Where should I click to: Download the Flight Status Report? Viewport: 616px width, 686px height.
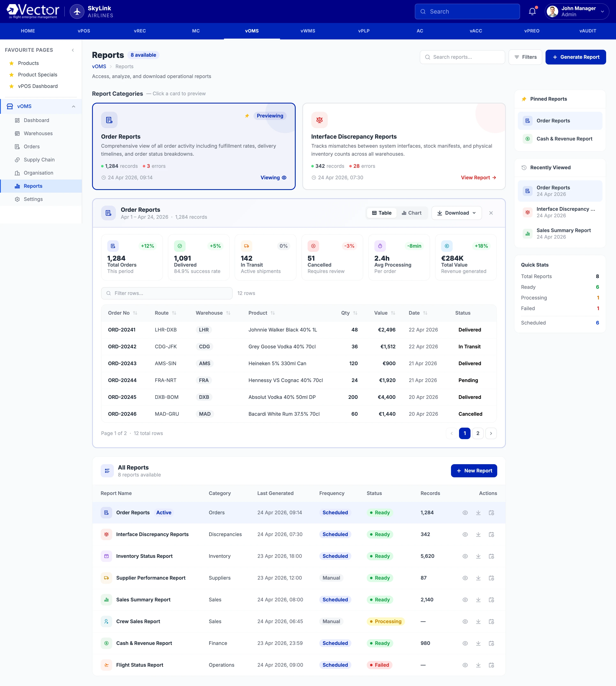tap(478, 665)
